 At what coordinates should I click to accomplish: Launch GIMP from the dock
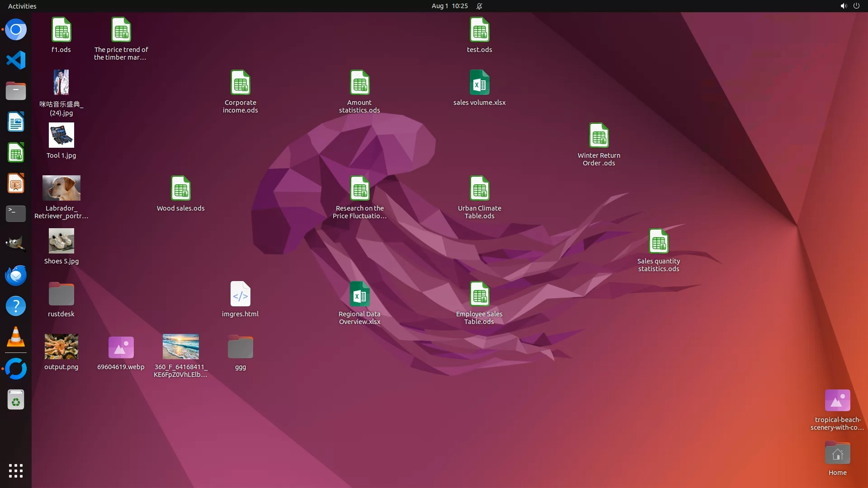16,244
